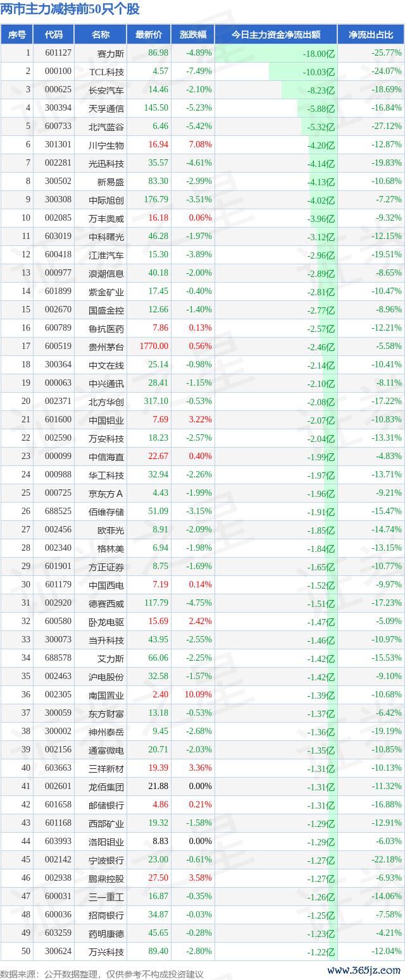Click stock name 神州泰岳
Viewport: 405px width, 980px height.
[106, 732]
